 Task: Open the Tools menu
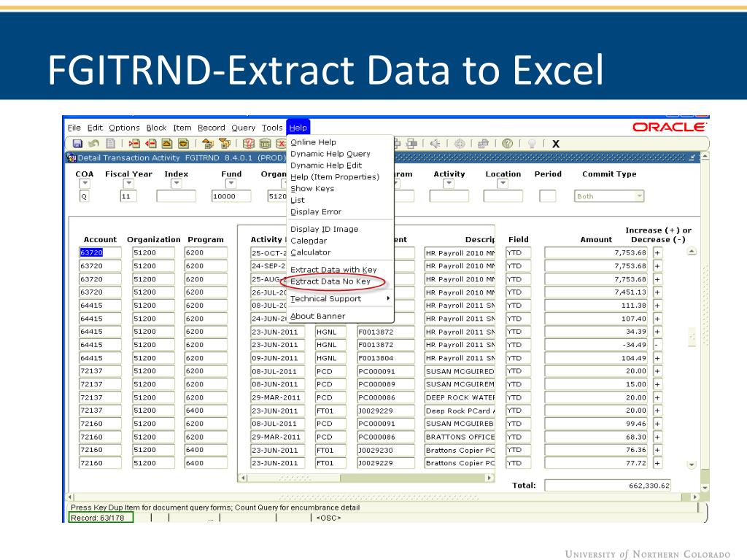[x=272, y=128]
